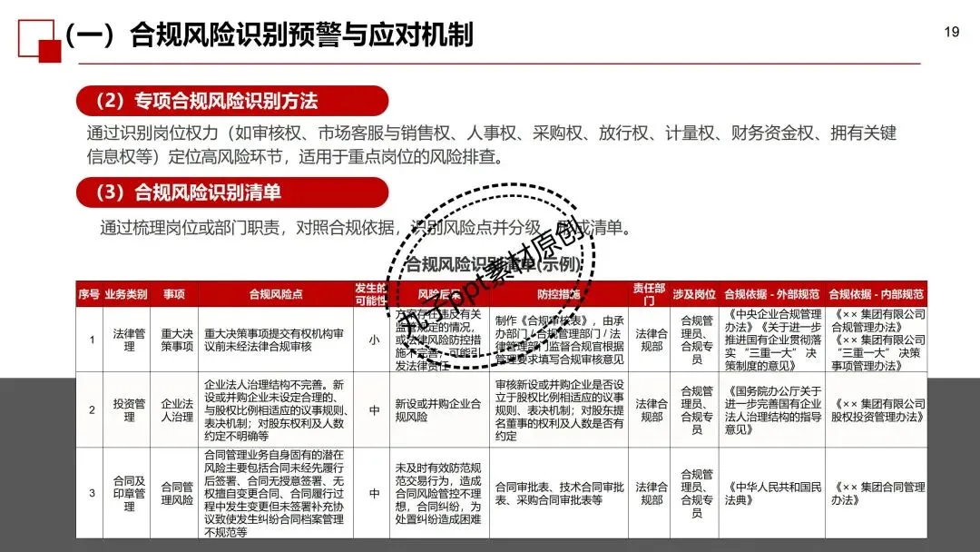Viewport: 980px width, 552px height.
Task: Click the likelihood value 中 in 投资管理 row
Action: coord(374,409)
